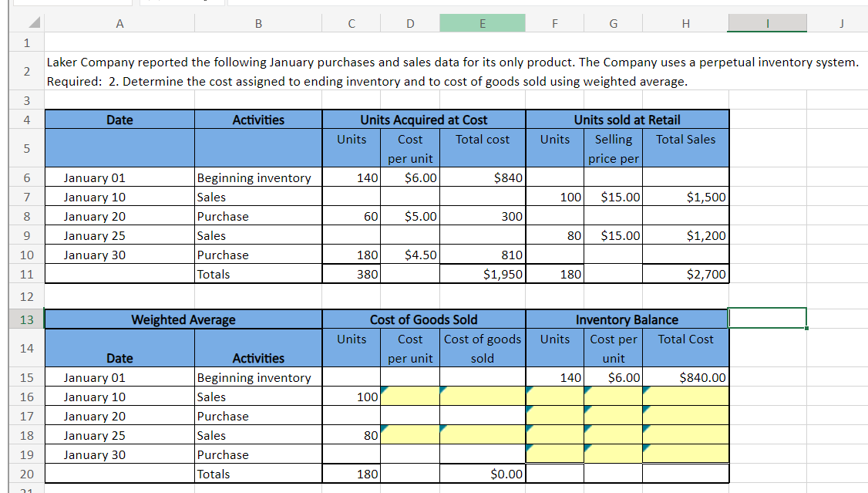Select the Beginning inventory cell in row 6
868x493 pixels.
pyautogui.click(x=257, y=177)
